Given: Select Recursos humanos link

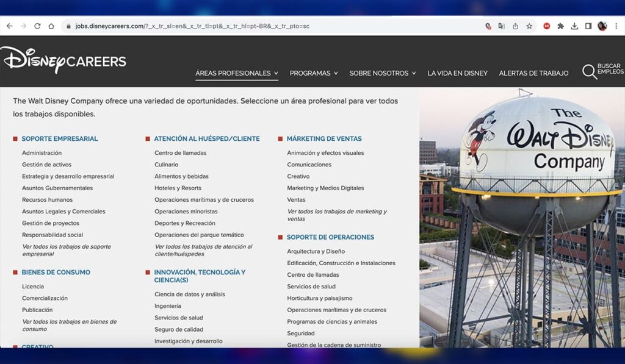Looking at the screenshot, I should pos(48,200).
